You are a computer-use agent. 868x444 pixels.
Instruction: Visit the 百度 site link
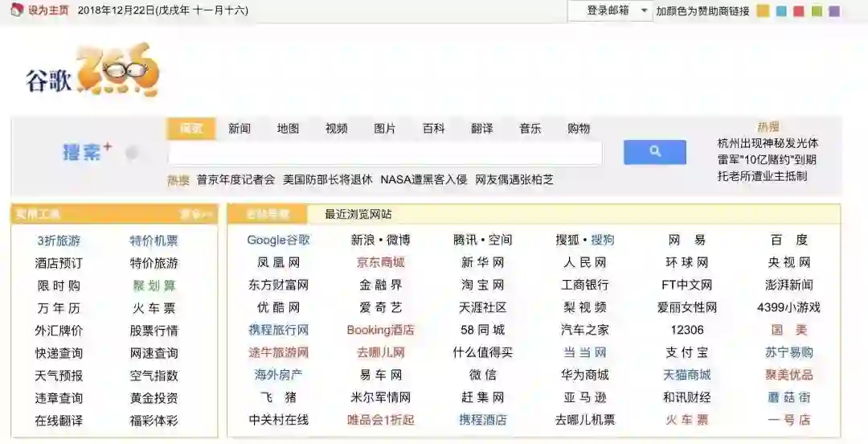click(x=789, y=240)
